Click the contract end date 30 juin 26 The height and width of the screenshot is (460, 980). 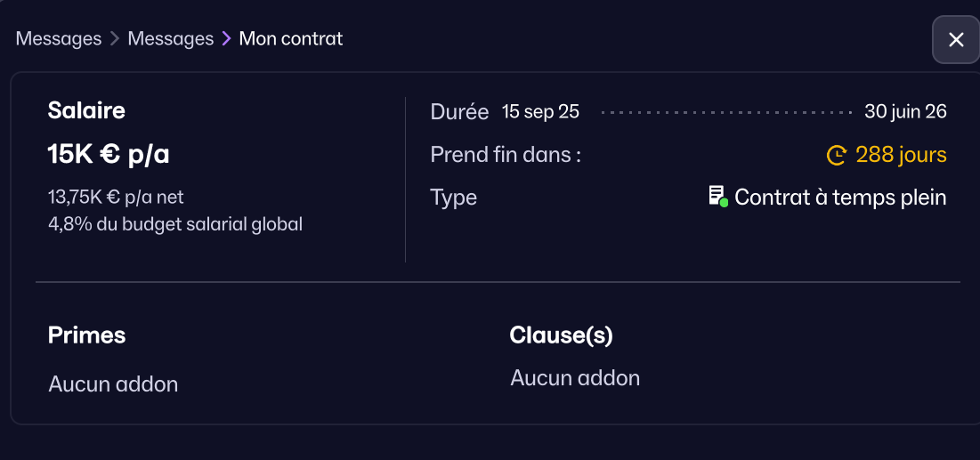tap(905, 112)
